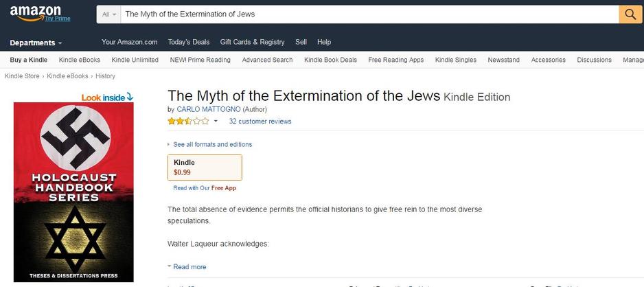644x287 pixels.
Task: Open Today's Deals menu item
Action: 189,42
